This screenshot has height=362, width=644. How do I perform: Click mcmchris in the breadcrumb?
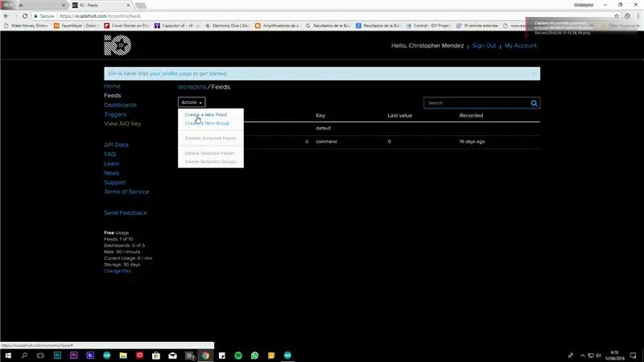pyautogui.click(x=192, y=87)
